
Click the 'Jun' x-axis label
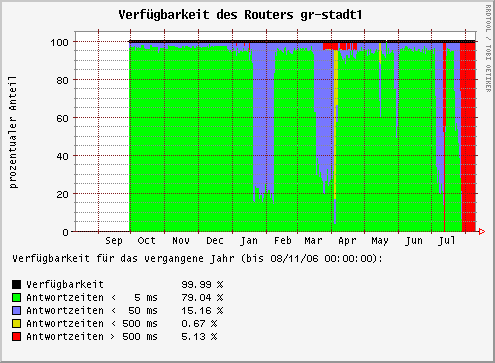pos(414,241)
